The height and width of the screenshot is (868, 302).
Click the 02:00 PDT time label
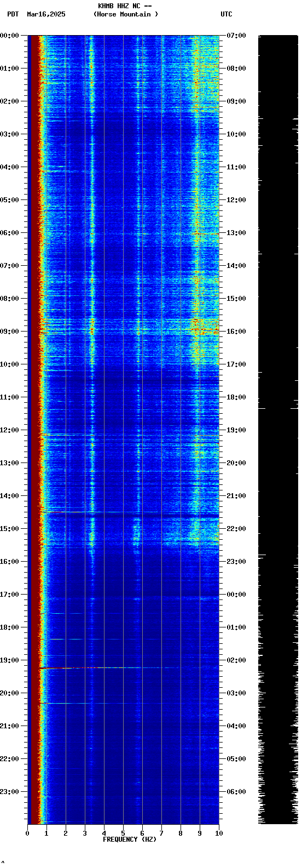10,101
